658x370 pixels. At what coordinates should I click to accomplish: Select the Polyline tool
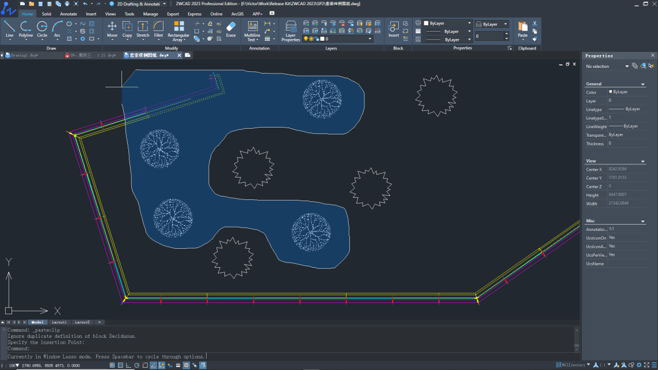[26, 29]
